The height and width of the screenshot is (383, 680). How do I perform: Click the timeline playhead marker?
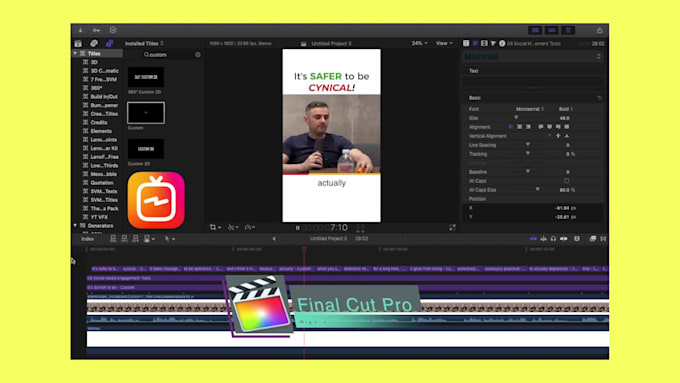click(x=304, y=249)
